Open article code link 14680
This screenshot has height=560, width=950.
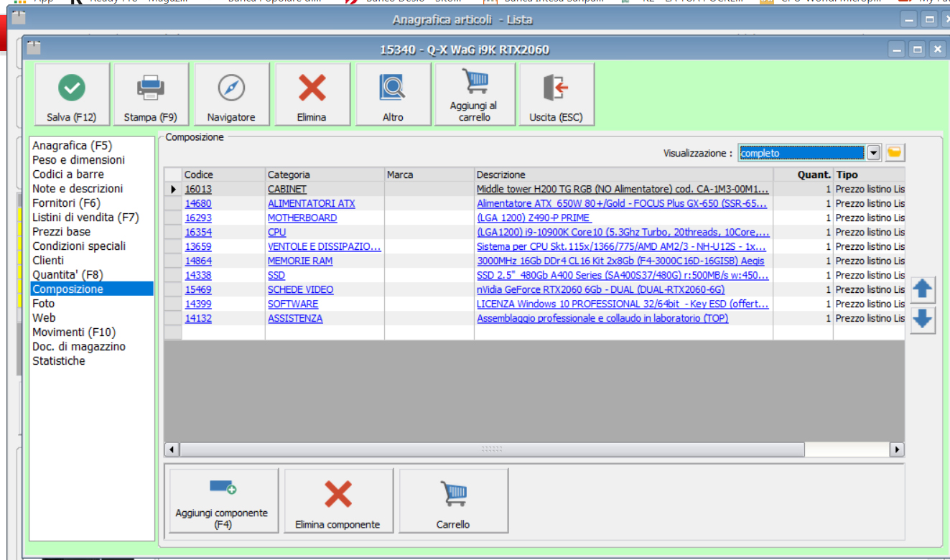[198, 204]
